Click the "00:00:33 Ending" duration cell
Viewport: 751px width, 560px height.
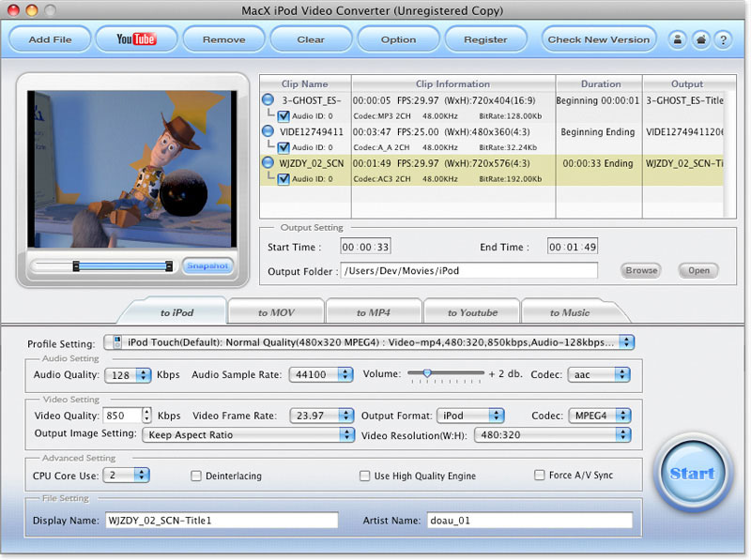[x=598, y=163]
